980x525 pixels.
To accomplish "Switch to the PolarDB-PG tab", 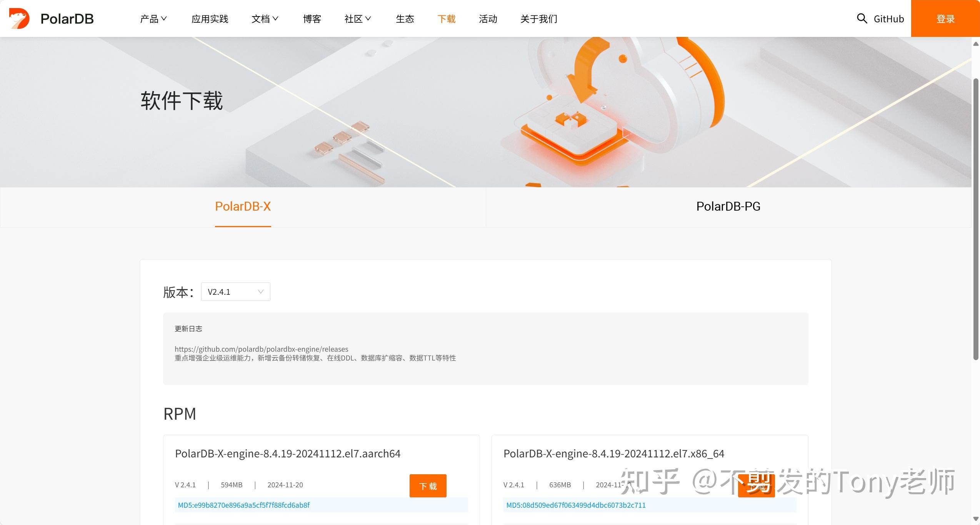I will [728, 206].
